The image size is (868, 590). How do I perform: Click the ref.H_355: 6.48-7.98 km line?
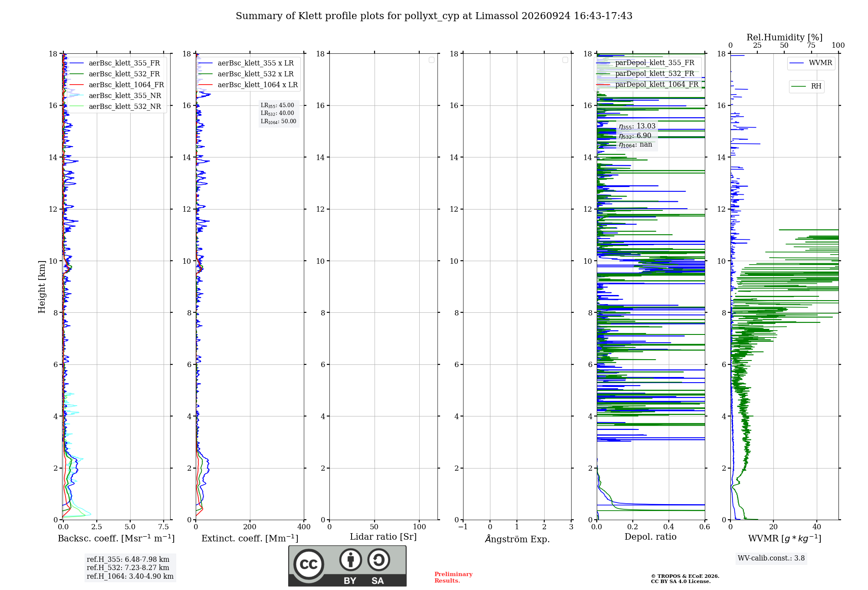click(128, 560)
